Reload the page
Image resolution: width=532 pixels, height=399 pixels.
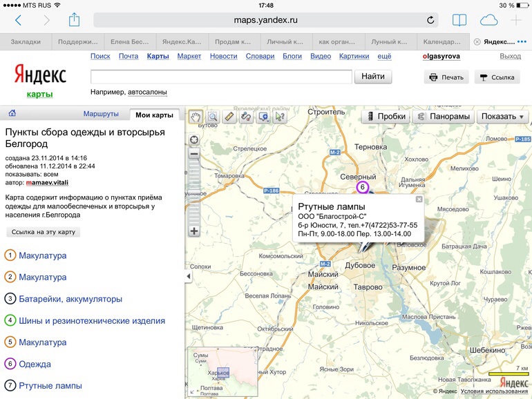[x=430, y=20]
